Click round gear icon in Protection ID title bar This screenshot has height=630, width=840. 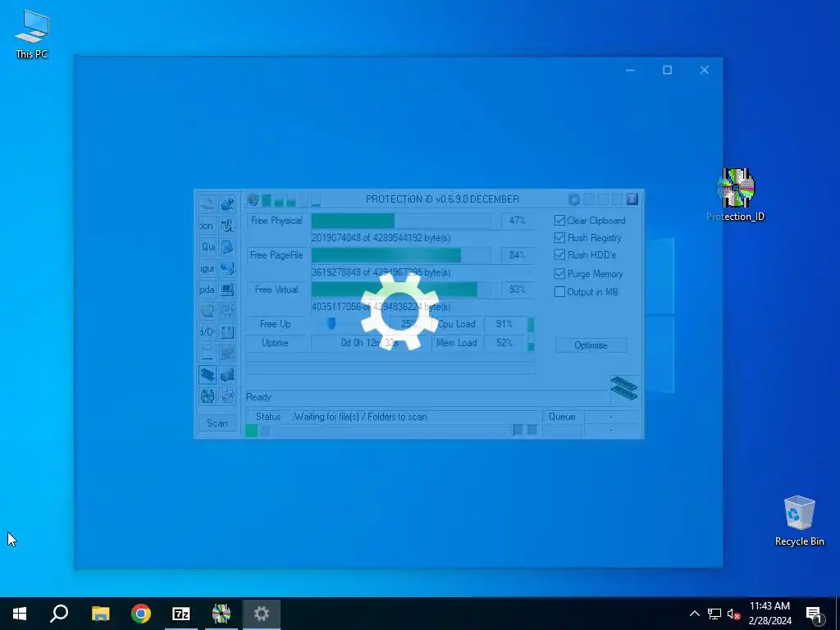573,200
